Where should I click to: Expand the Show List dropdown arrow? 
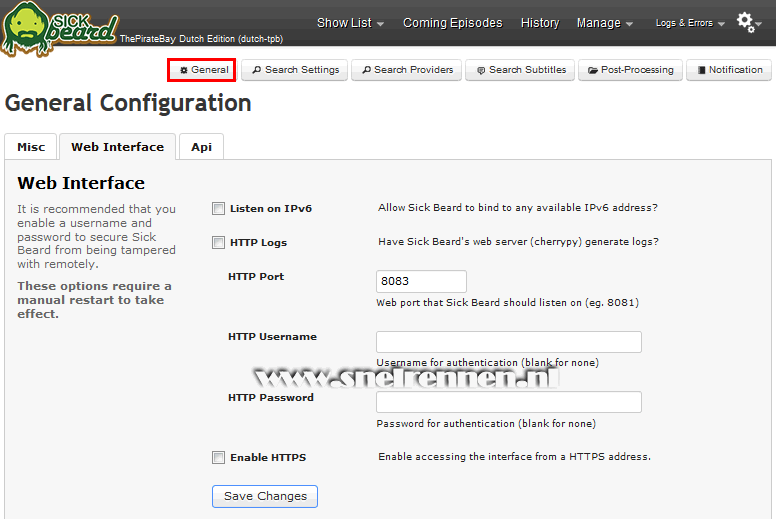click(380, 24)
